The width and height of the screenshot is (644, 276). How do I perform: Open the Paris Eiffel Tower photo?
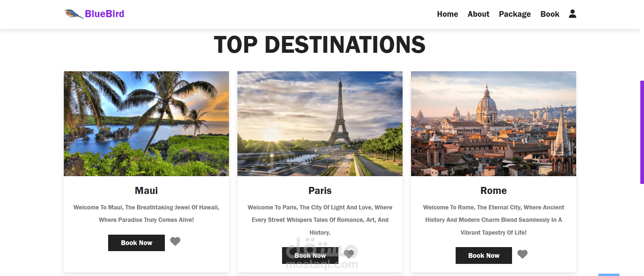tap(320, 124)
